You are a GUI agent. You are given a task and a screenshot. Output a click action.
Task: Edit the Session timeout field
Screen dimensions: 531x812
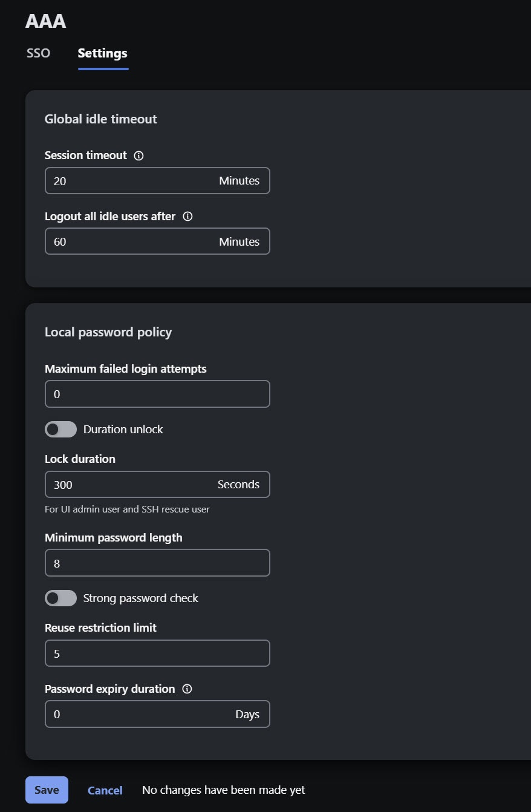coord(157,180)
